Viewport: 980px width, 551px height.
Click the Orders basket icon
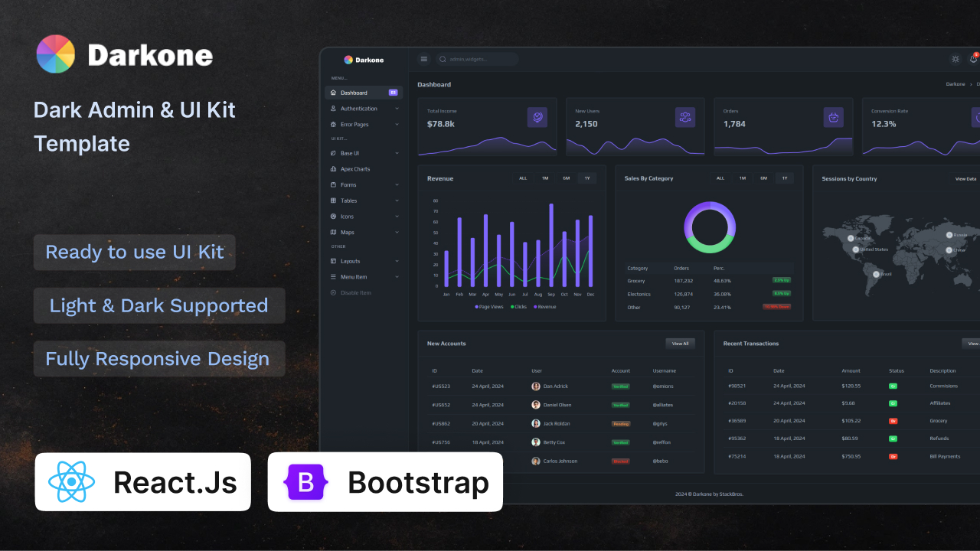pyautogui.click(x=833, y=117)
